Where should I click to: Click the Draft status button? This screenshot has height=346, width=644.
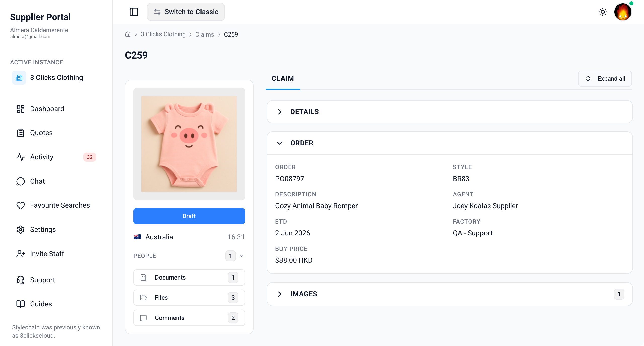[x=189, y=216]
